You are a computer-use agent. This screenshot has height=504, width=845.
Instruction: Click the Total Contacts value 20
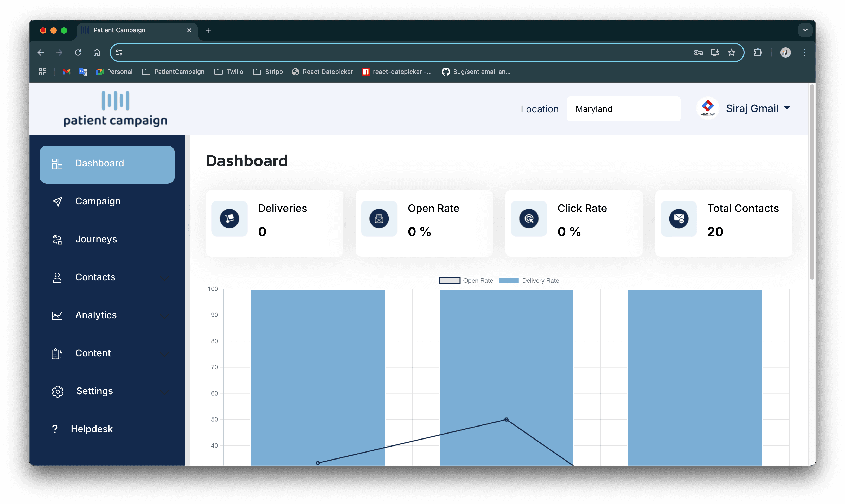tap(715, 232)
